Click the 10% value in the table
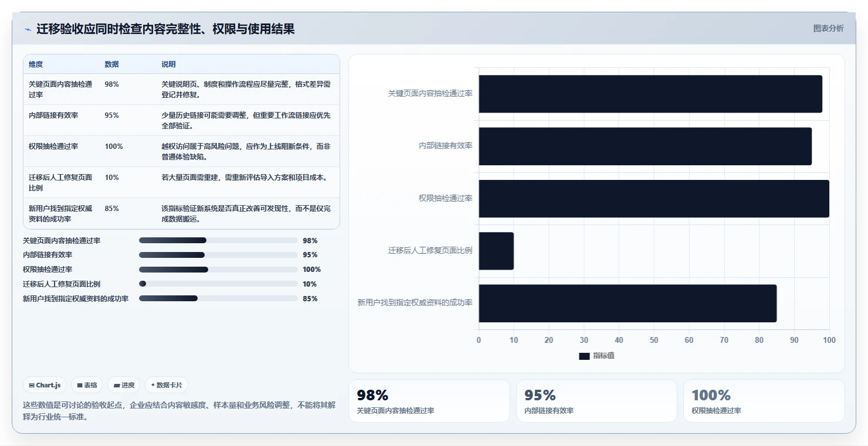 point(111,178)
